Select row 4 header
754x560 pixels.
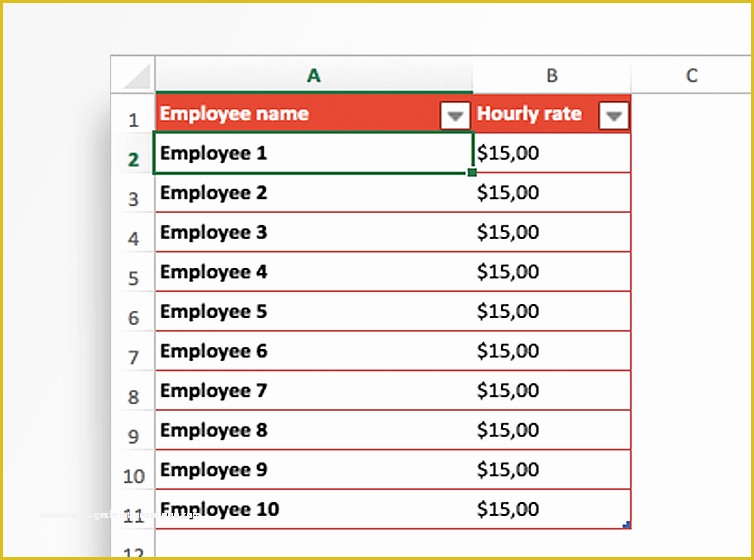click(x=133, y=232)
